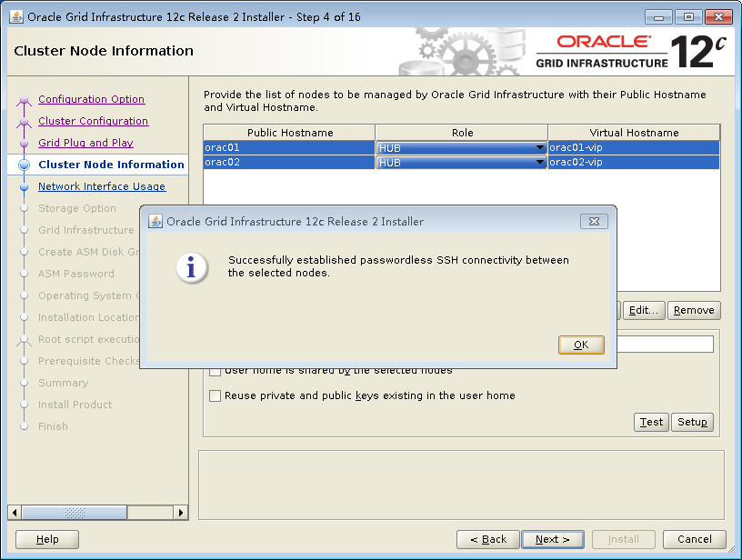Click the installer window Java title icon
The width and height of the screenshot is (742, 560).
point(16,16)
